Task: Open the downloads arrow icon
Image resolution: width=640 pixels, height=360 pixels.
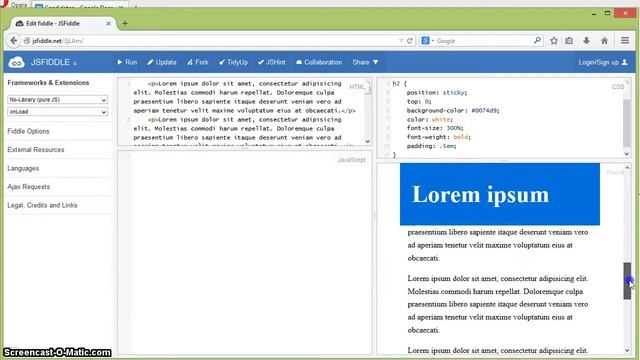Action: (586, 41)
